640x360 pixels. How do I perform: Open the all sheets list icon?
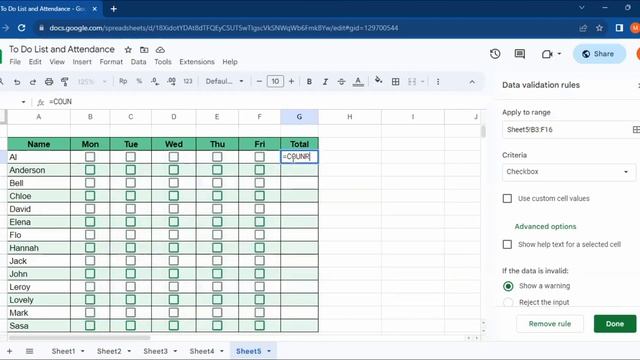coord(29,351)
